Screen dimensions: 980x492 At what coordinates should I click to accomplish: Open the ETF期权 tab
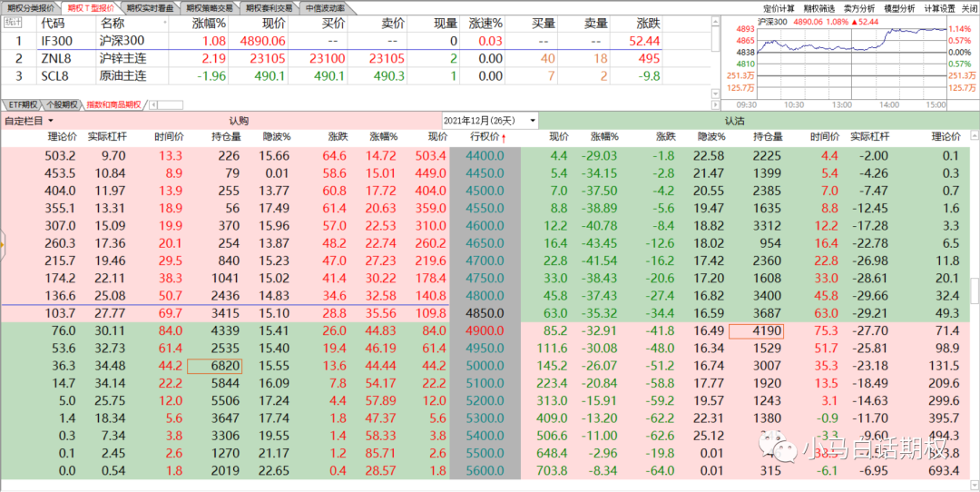pyautogui.click(x=22, y=104)
